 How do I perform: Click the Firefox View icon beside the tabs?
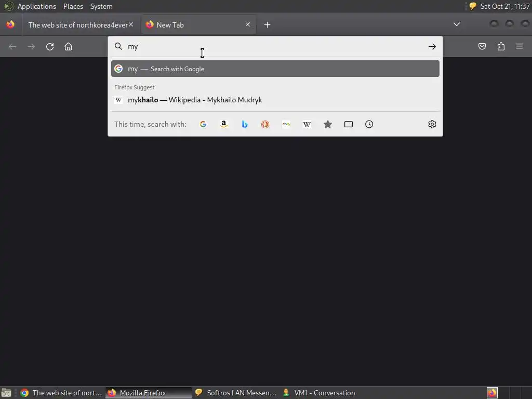(10, 24)
